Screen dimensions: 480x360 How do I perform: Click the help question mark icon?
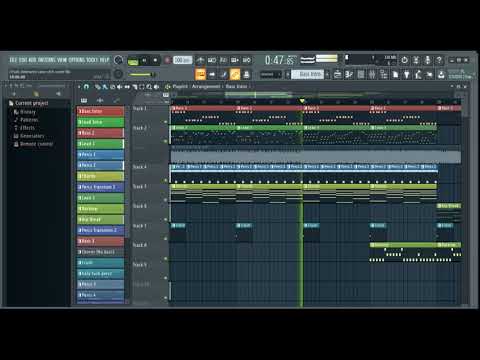[439, 60]
